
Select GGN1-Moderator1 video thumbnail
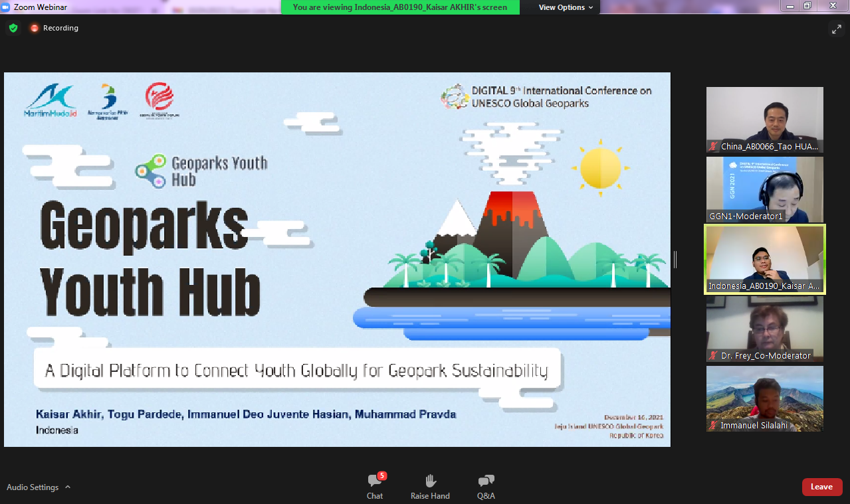[764, 189]
